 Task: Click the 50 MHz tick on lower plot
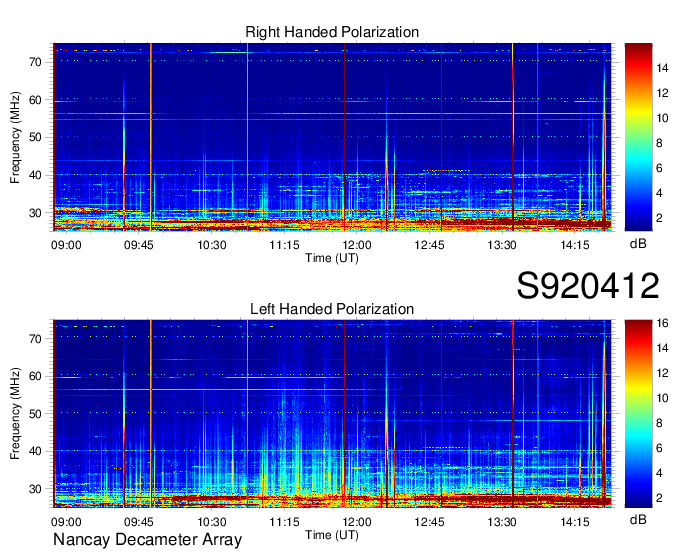(x=36, y=414)
